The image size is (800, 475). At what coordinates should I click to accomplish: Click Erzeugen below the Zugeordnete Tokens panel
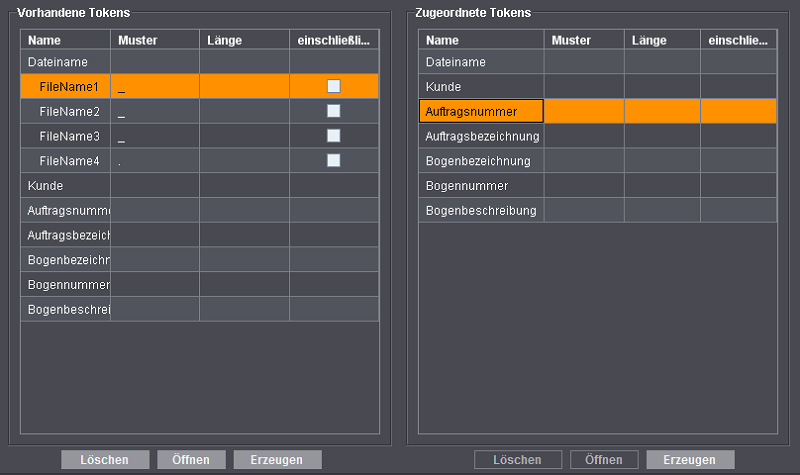(x=690, y=460)
